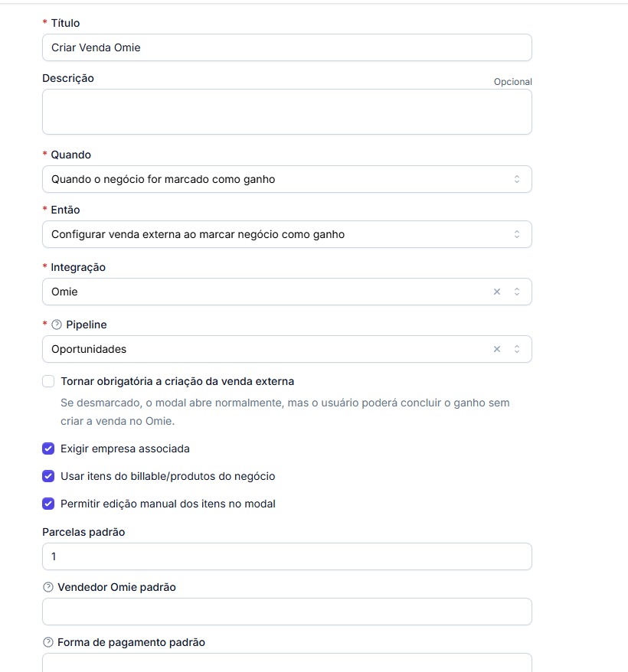Screen dimensions: 628x672
Task: Enable Tornar obrigatória a criação da venda externa
Action: pyautogui.click(x=48, y=381)
